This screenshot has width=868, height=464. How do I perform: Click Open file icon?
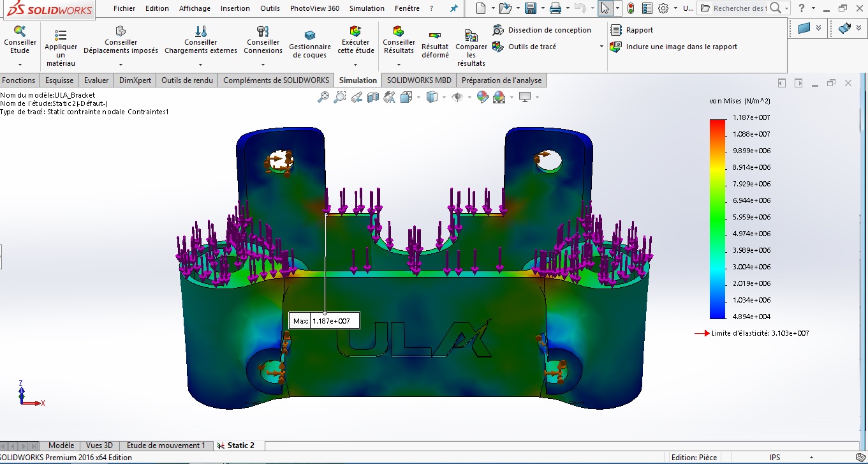(x=505, y=8)
